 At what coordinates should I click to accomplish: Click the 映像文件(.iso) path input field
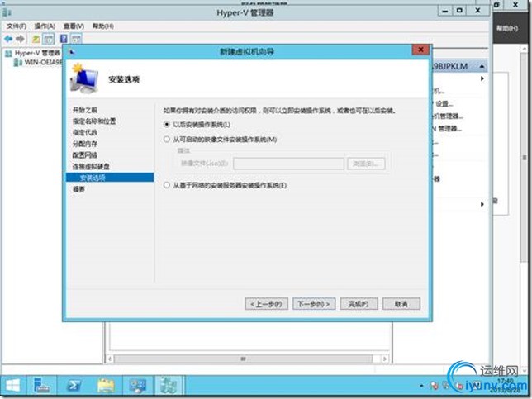(289, 164)
